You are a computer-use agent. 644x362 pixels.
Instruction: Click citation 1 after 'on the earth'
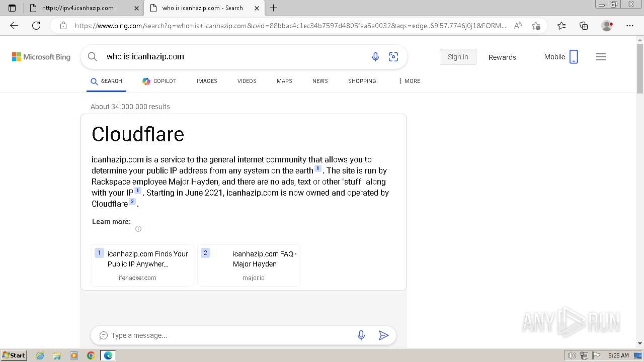coord(318,168)
